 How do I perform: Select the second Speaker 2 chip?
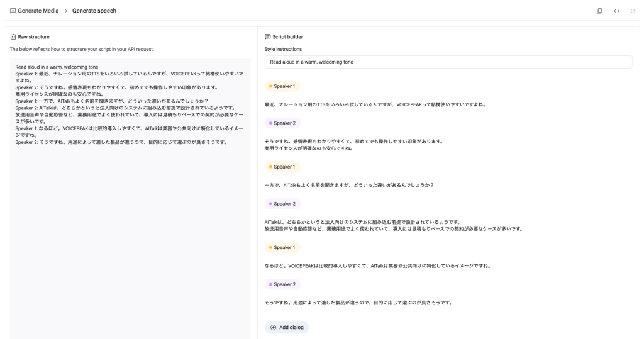282,204
